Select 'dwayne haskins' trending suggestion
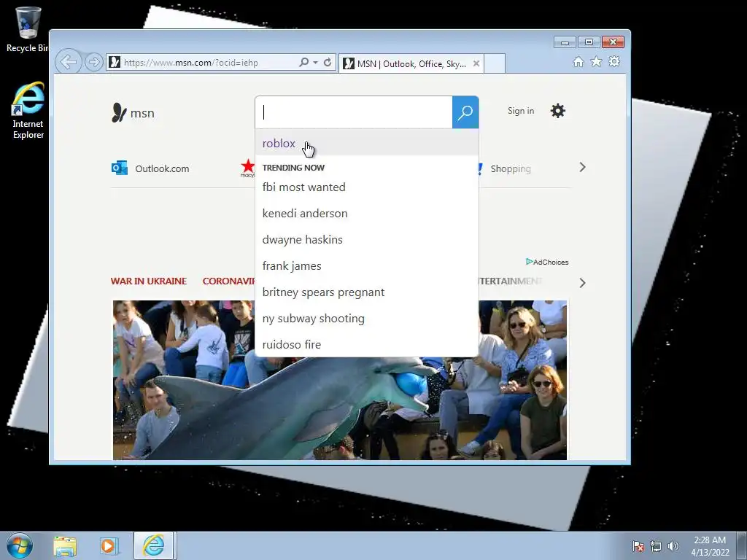The height and width of the screenshot is (560, 747). [367, 239]
